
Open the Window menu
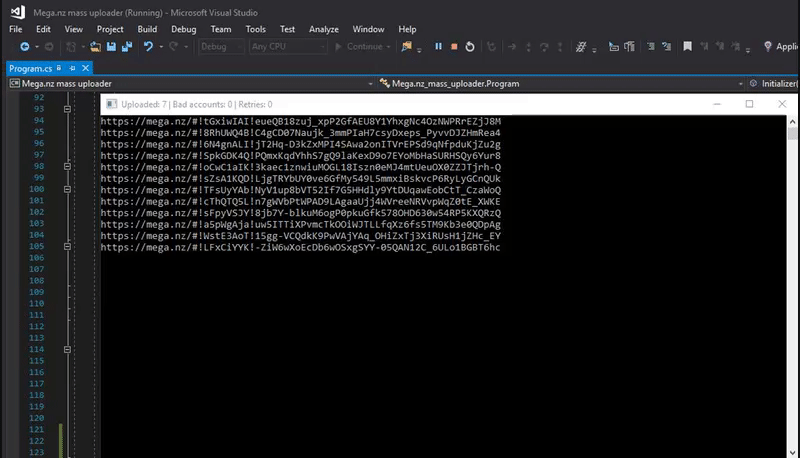click(368, 29)
